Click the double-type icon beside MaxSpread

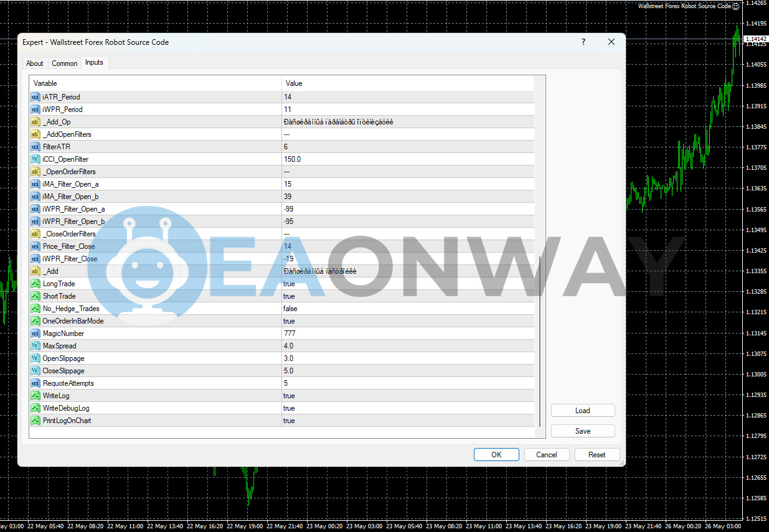(x=35, y=346)
